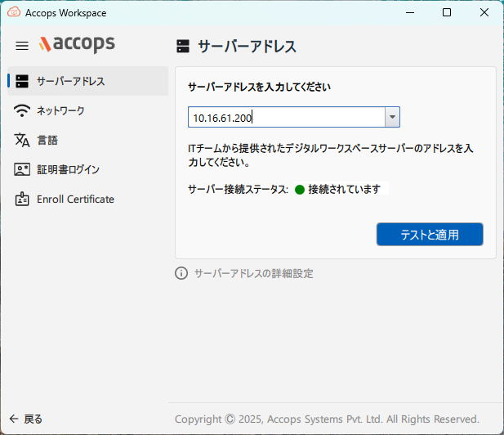The width and height of the screenshot is (504, 435).
Task: Click the green connection status indicator
Action: tap(300, 190)
